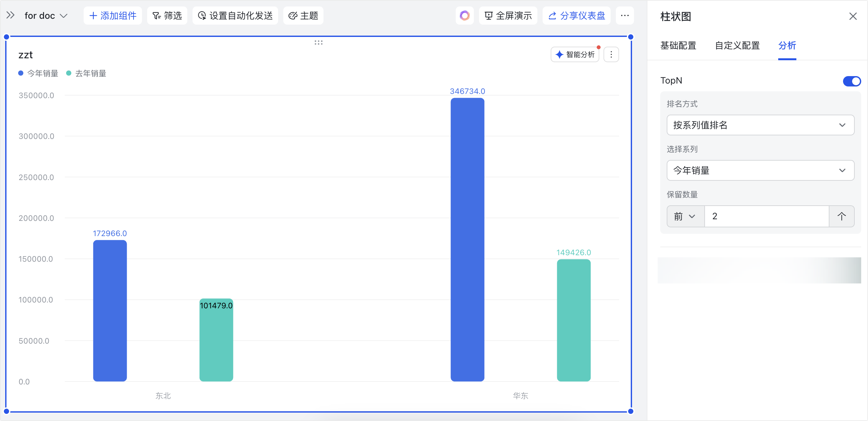This screenshot has height=421, width=868.
Task: Open the dashboard more options ellipsis
Action: (624, 16)
